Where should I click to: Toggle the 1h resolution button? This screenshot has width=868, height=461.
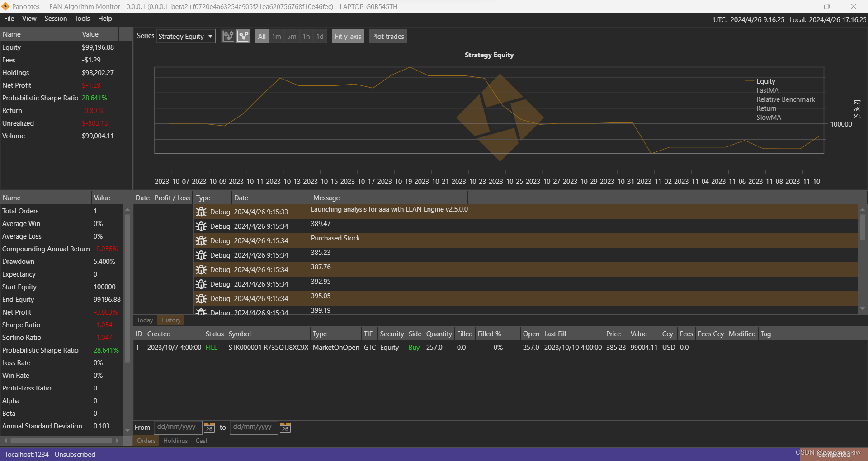(306, 37)
